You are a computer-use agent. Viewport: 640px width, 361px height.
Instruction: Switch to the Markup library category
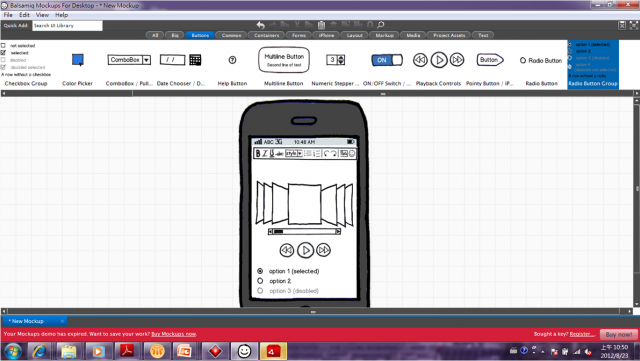pos(384,35)
